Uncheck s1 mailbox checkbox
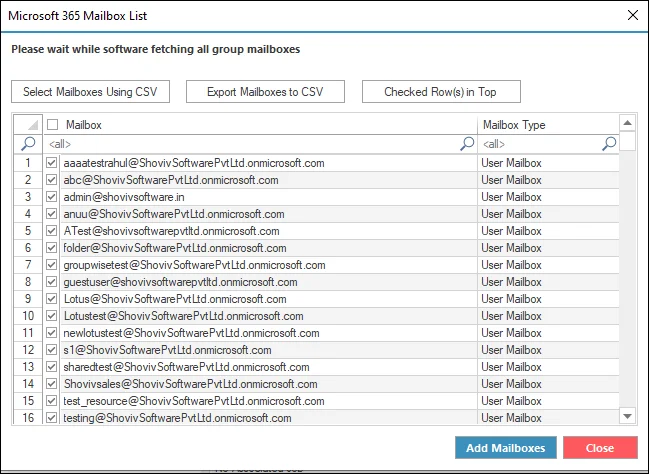The width and height of the screenshot is (649, 474). click(x=51, y=349)
